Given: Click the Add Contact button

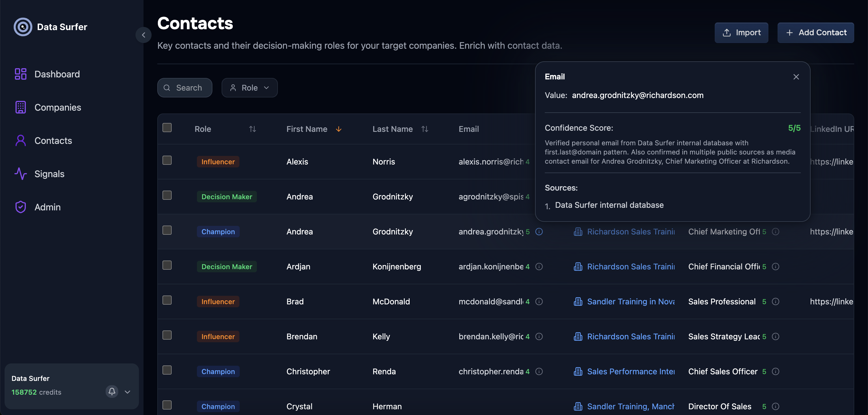Looking at the screenshot, I should (815, 32).
